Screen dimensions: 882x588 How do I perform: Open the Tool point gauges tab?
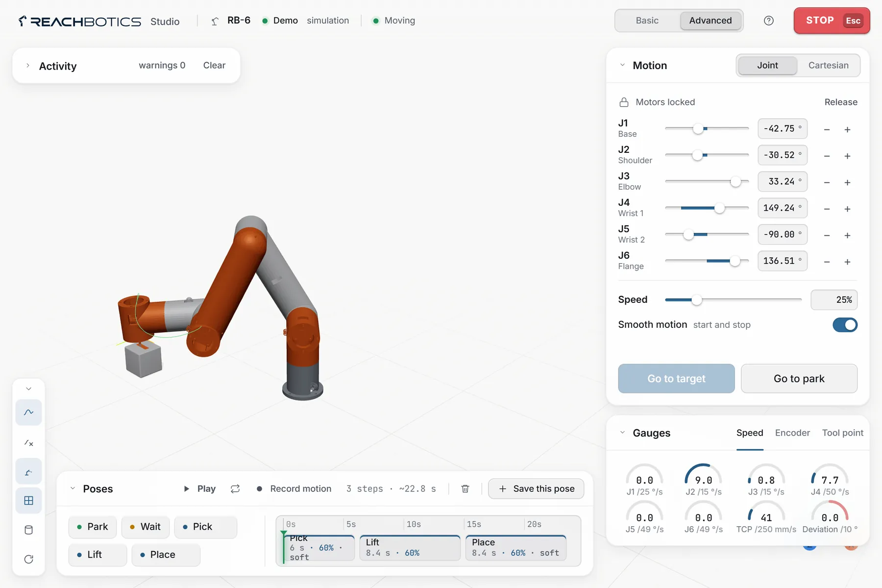click(843, 433)
